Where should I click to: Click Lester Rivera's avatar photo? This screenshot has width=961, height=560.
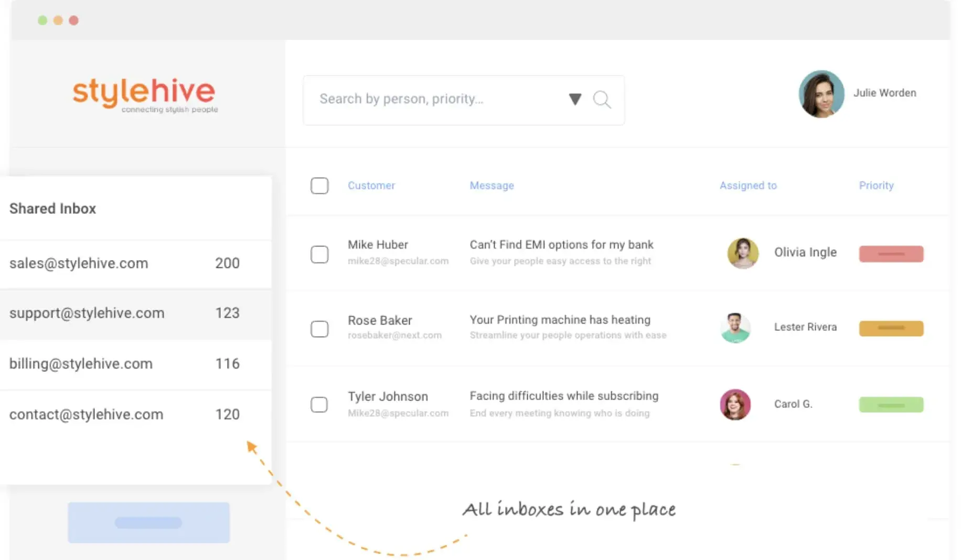point(735,328)
